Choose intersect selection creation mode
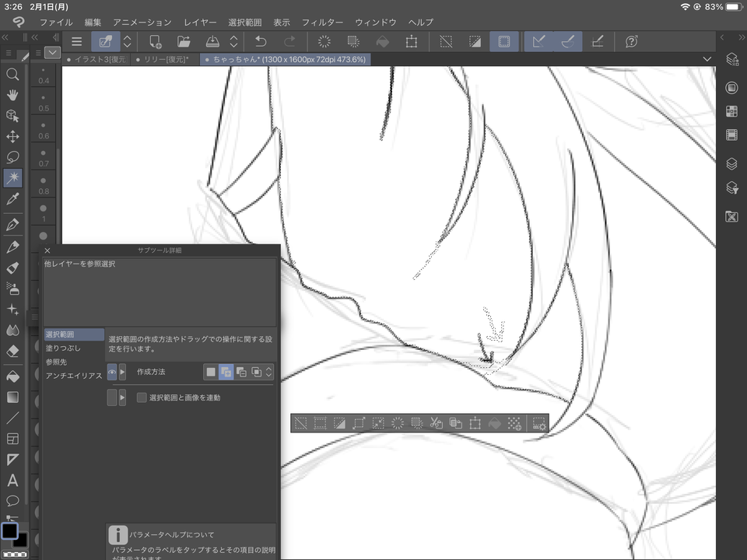This screenshot has height=560, width=747. pyautogui.click(x=256, y=372)
